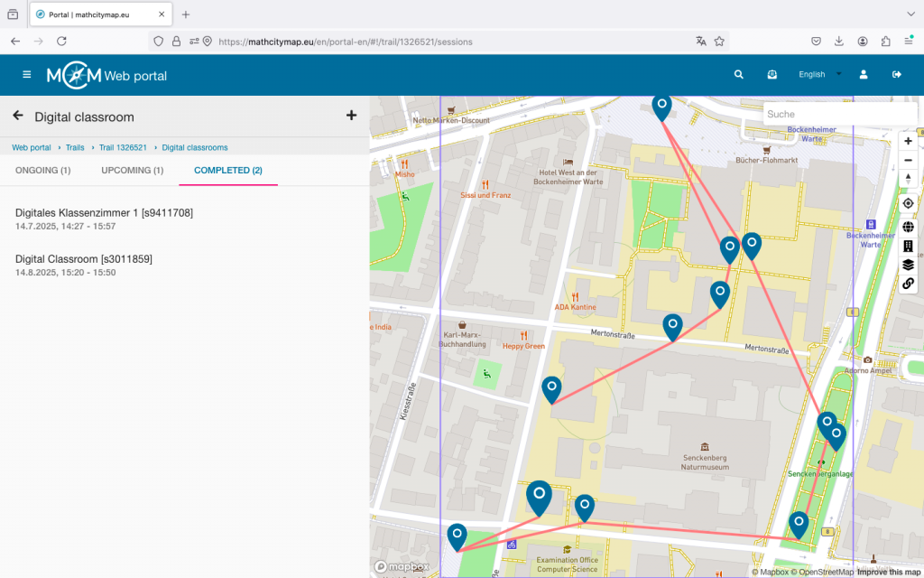
Task: Locate my position on the map
Action: 908,203
